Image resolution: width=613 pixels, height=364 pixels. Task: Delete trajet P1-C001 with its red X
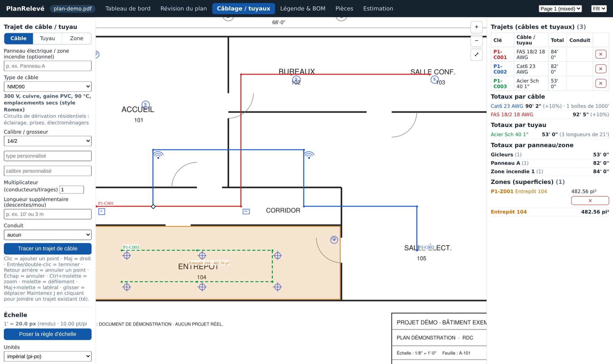pos(601,54)
